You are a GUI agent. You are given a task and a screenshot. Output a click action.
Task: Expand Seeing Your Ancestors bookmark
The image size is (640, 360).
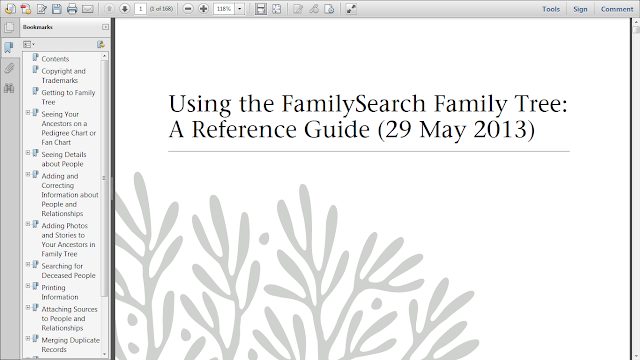[28, 112]
